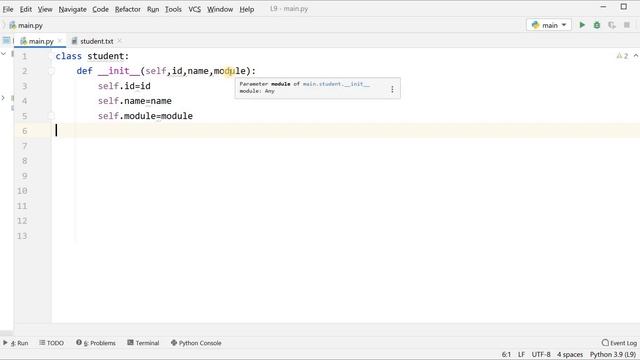Expand inspection widget chevron at top right
640x360 pixels.
coord(636,56)
